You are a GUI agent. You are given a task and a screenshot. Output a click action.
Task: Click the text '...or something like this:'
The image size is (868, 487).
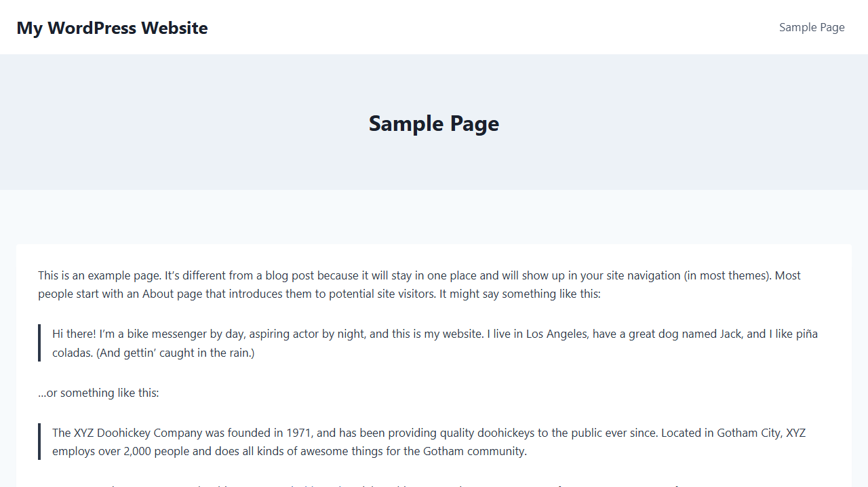(x=98, y=393)
